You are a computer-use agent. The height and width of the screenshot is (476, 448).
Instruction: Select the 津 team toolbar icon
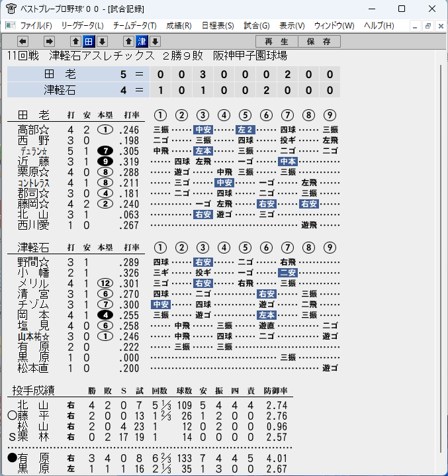(x=142, y=41)
